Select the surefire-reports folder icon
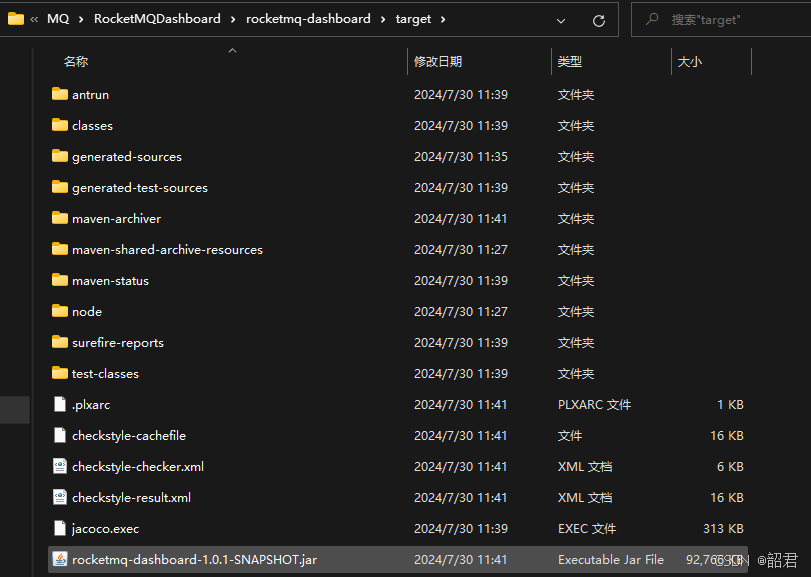This screenshot has width=811, height=577. (x=60, y=342)
